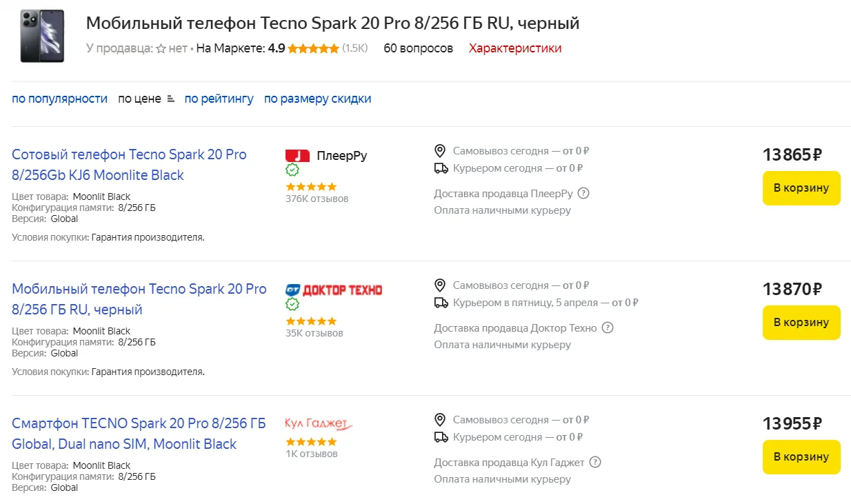The height and width of the screenshot is (504, 851).
Task: Click the pickup pin icon in ПлеерРу offer
Action: [x=440, y=150]
